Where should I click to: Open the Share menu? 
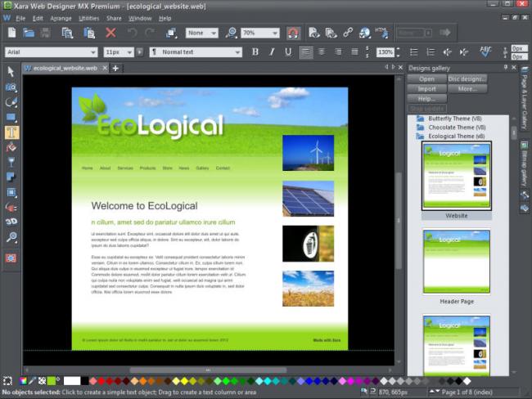[114, 18]
